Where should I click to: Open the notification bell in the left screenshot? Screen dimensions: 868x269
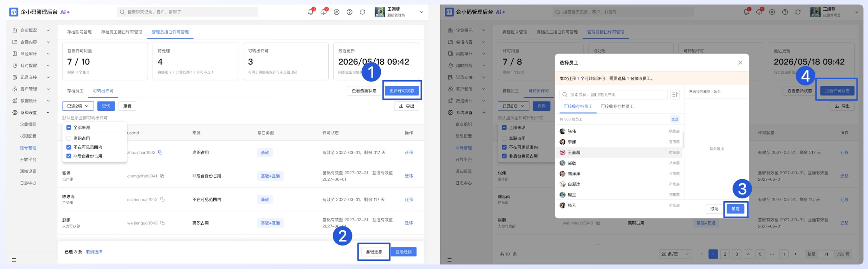point(310,12)
